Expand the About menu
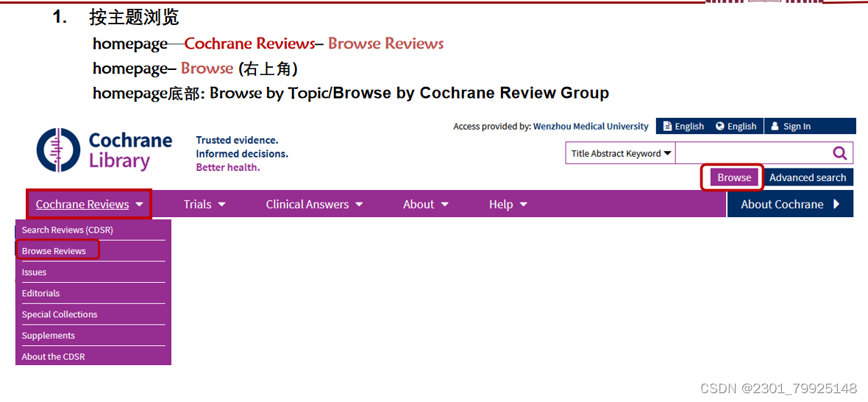 (x=426, y=205)
